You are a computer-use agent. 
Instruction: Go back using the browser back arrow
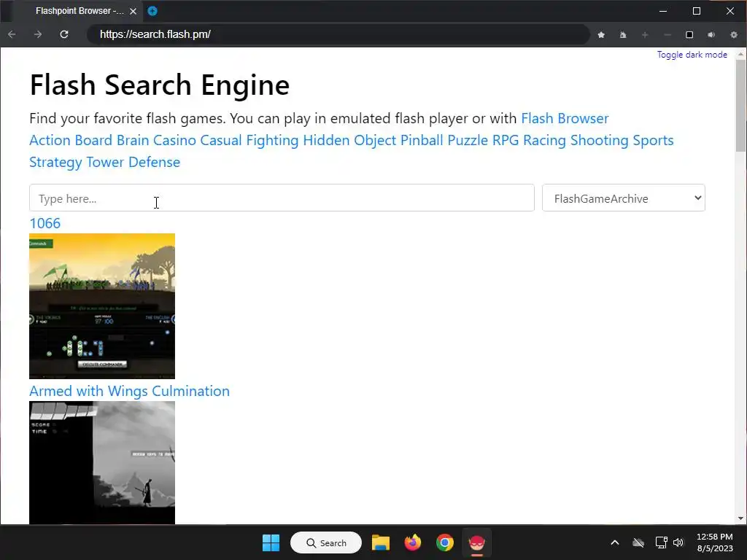pyautogui.click(x=12, y=34)
